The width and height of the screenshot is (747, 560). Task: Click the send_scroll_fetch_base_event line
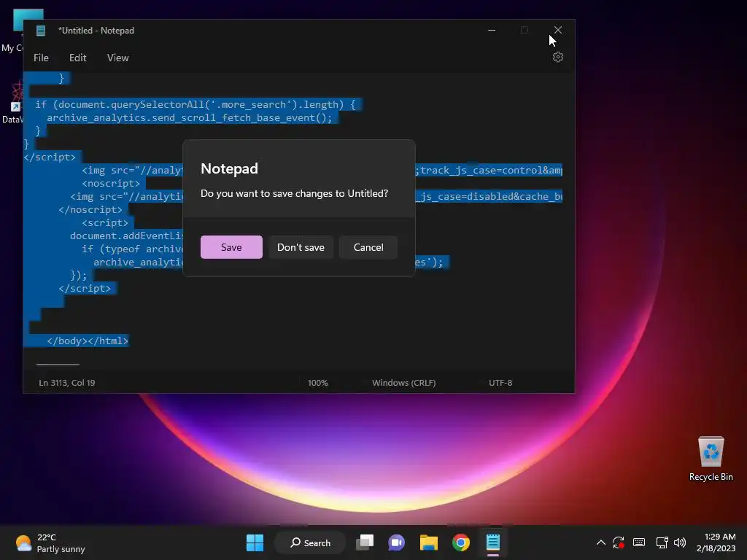click(189, 117)
